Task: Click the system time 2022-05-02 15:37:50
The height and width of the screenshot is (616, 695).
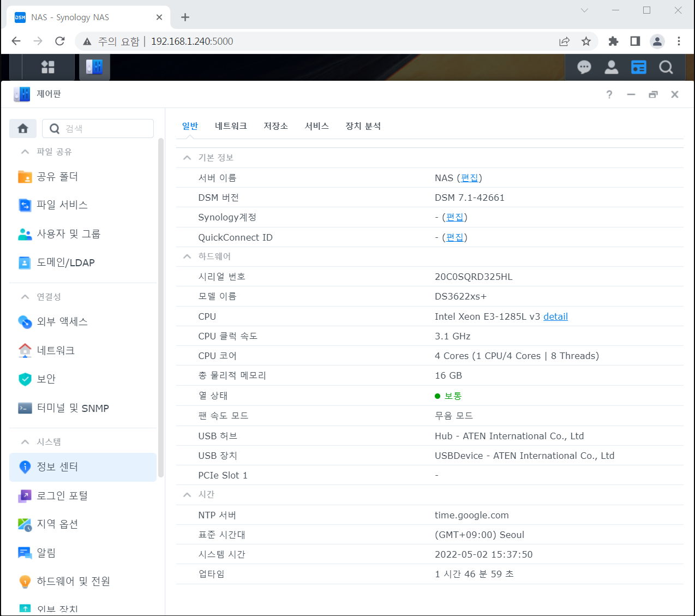Action: [x=484, y=554]
